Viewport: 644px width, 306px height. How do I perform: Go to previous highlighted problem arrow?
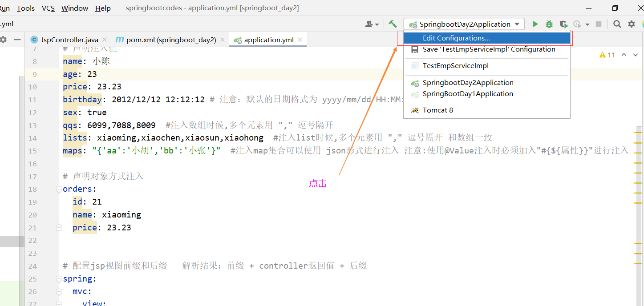624,55
